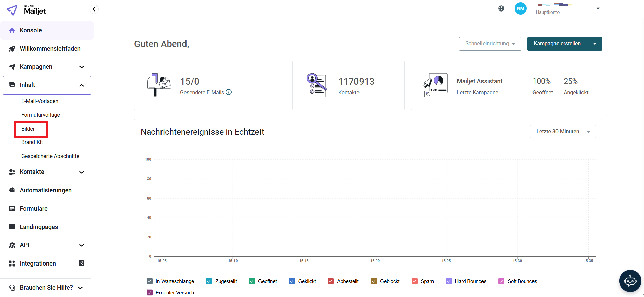644x297 pixels.
Task: Click the Hauptkonto label
Action: point(547,12)
